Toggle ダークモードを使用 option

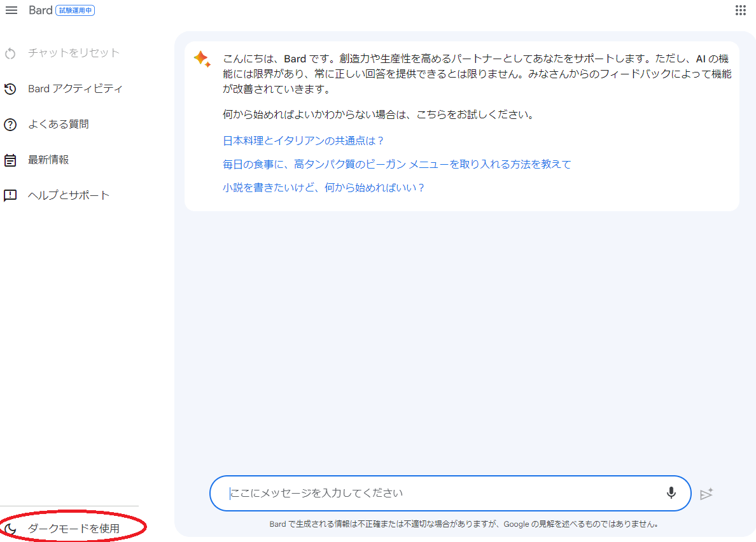click(x=74, y=529)
